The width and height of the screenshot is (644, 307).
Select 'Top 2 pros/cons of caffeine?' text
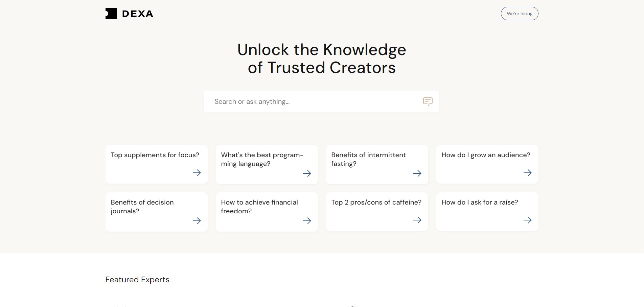pos(376,202)
